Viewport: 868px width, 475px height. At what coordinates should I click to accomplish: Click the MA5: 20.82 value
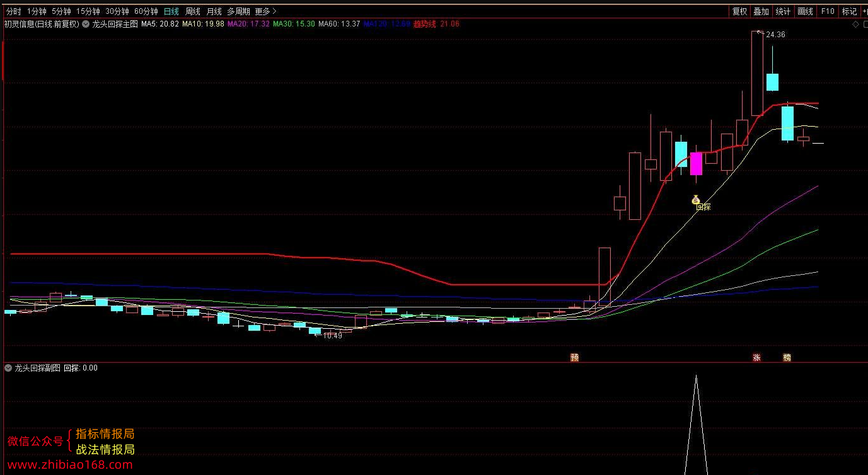tap(159, 24)
